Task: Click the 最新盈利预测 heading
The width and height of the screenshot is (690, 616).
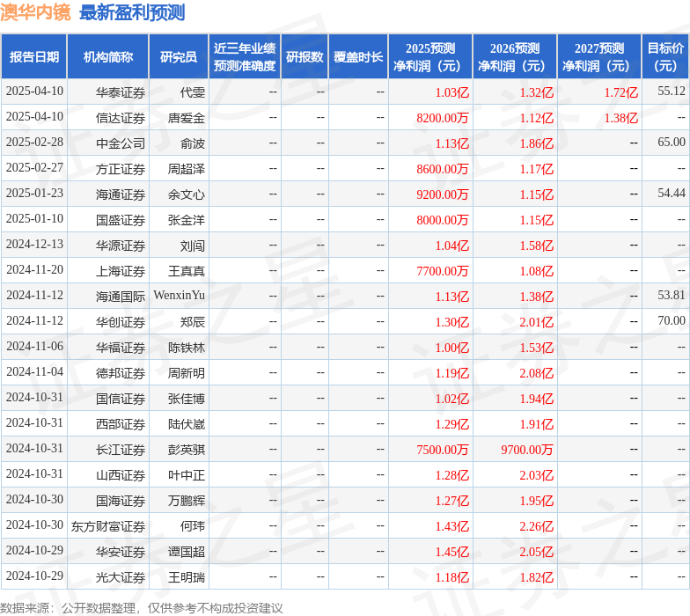Action: click(132, 12)
